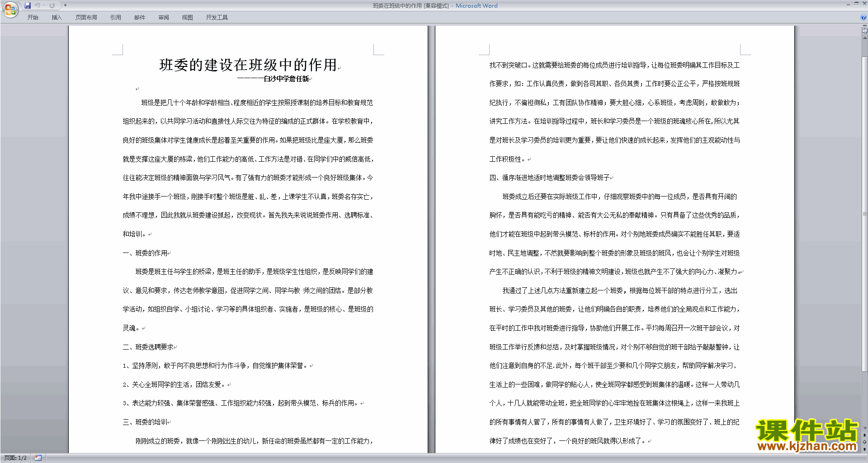Viewport: 868px width, 463px height.
Task: Click heading 四、循序渐进地适时地调整班委会领导班子
Action: 550,178
